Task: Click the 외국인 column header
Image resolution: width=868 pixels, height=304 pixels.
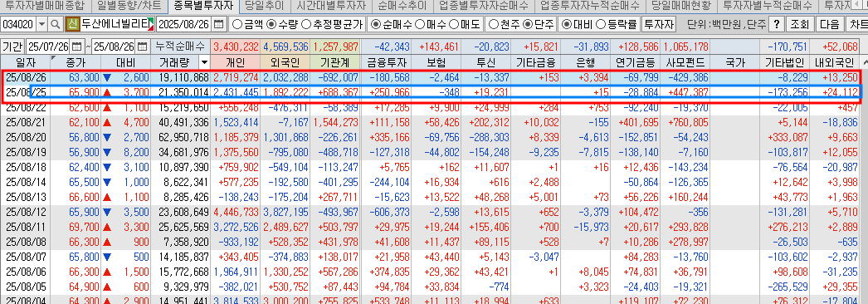Action: click(x=286, y=62)
